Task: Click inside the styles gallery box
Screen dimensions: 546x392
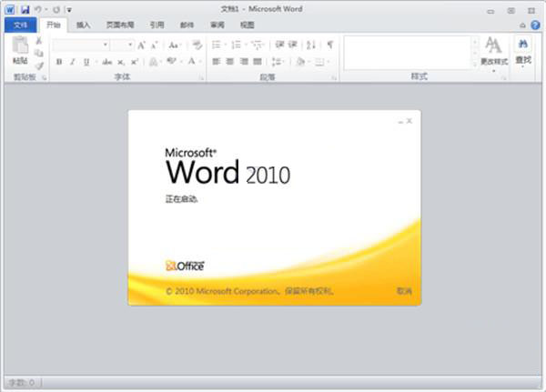Action: [407, 53]
